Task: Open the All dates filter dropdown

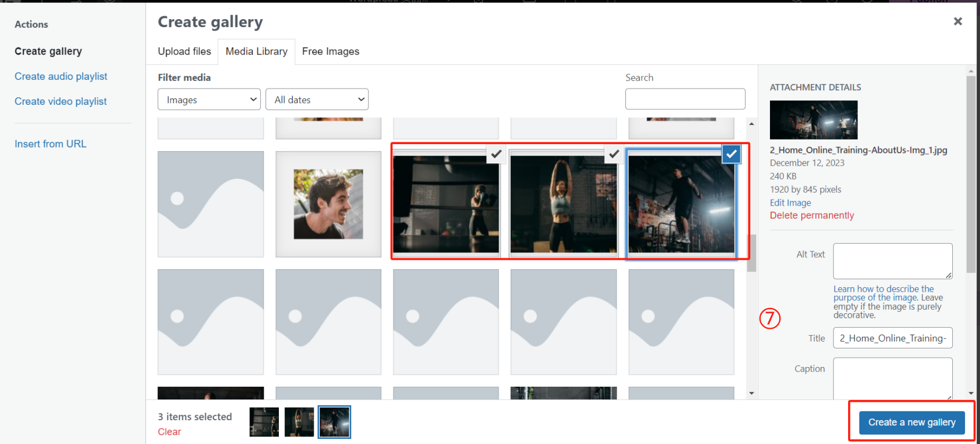Action: point(317,100)
